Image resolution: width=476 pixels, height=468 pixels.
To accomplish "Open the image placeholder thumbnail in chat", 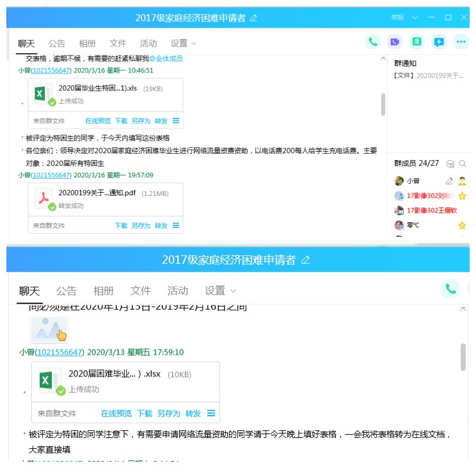I will 49,330.
